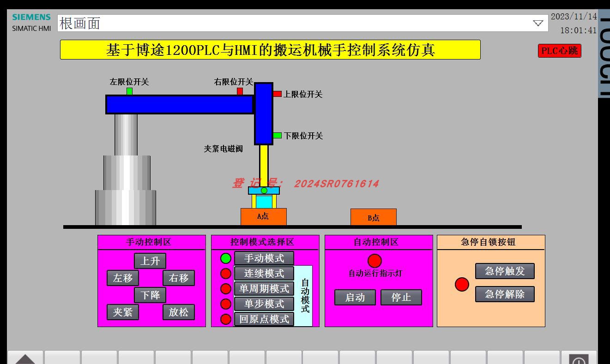Click the 右移 manual button
The height and width of the screenshot is (364, 610).
(179, 278)
